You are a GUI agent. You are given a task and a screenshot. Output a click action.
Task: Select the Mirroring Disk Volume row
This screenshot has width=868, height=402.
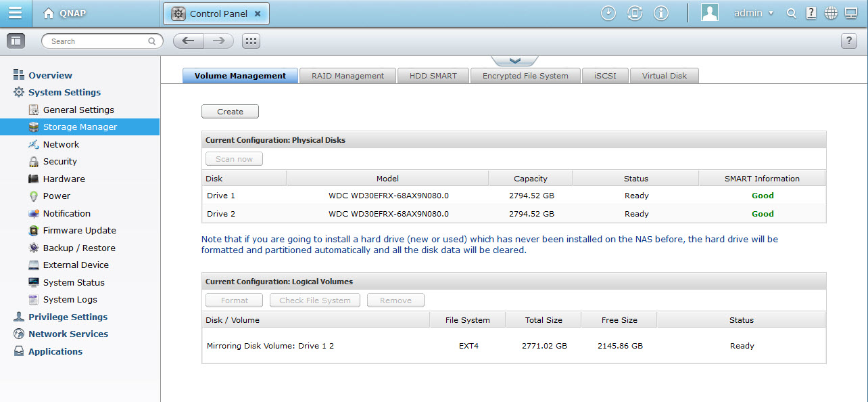270,346
